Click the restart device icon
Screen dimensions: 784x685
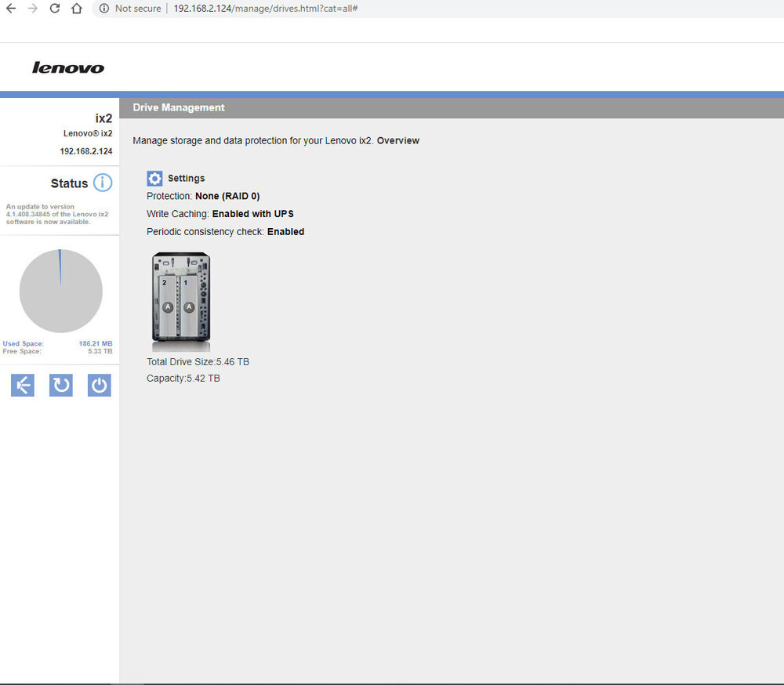click(x=61, y=385)
